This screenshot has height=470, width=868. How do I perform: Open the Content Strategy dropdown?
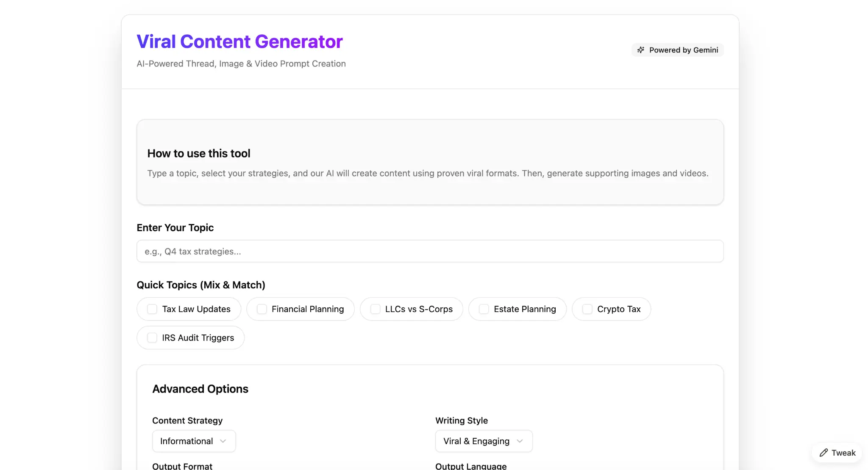pyautogui.click(x=194, y=441)
